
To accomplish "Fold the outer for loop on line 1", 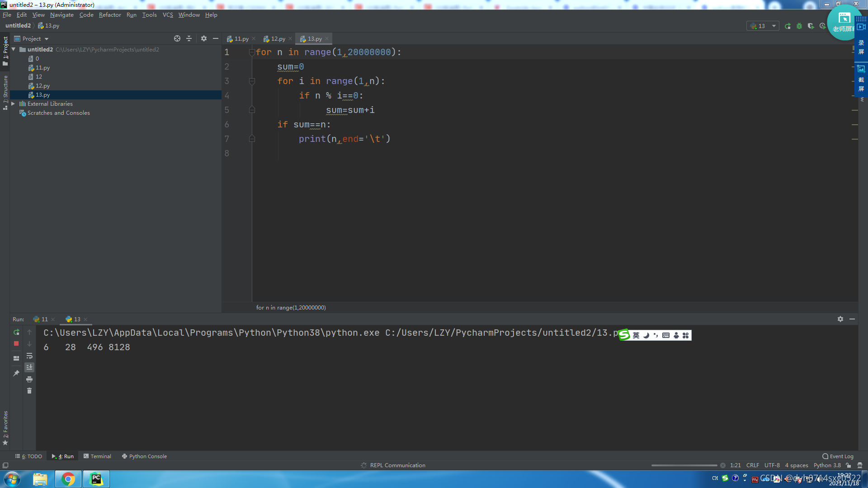I will point(252,52).
